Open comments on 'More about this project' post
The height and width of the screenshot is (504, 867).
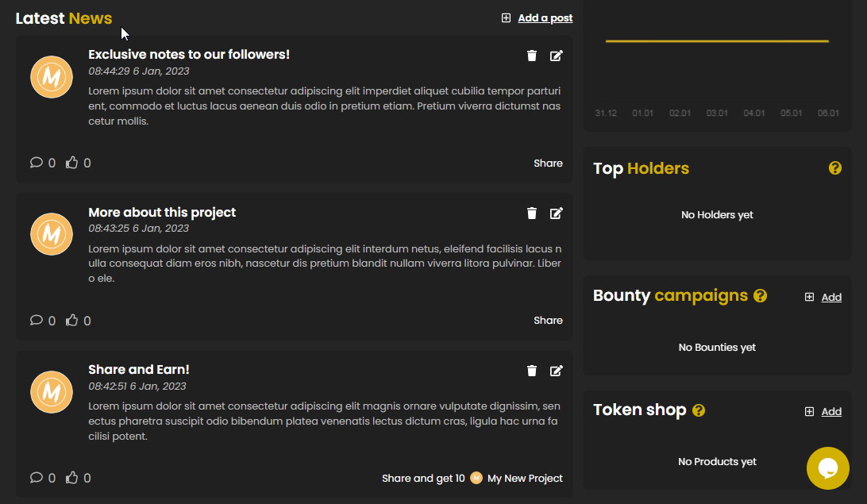tap(37, 321)
